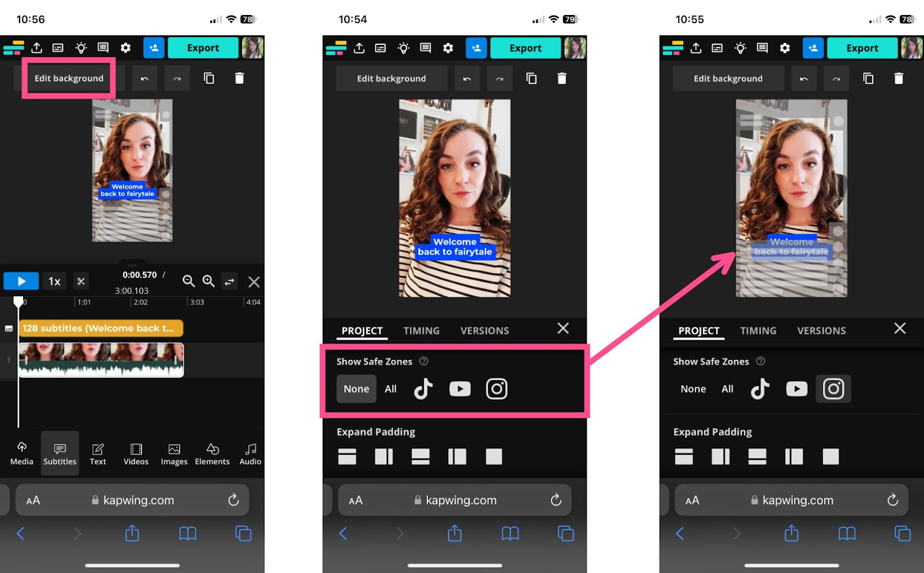Tap lightbulb icon in left phone toolbar
This screenshot has height=573, width=924.
(x=81, y=48)
